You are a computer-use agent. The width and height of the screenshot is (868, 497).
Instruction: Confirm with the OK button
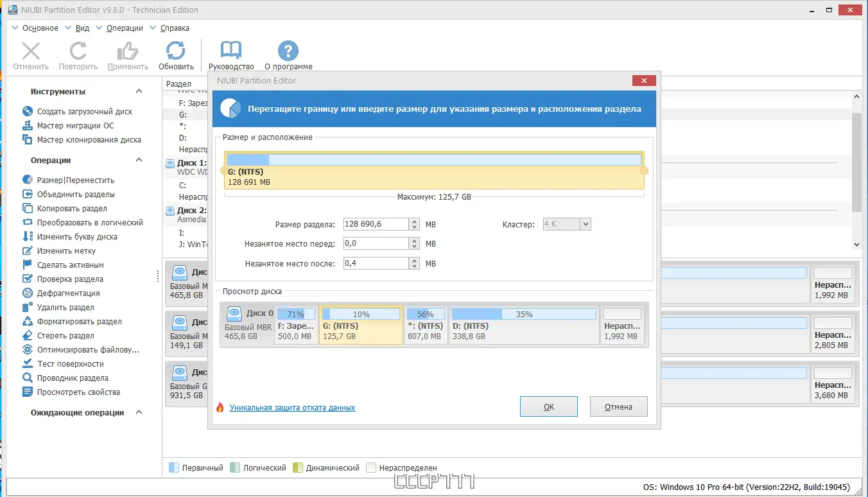pyautogui.click(x=549, y=406)
